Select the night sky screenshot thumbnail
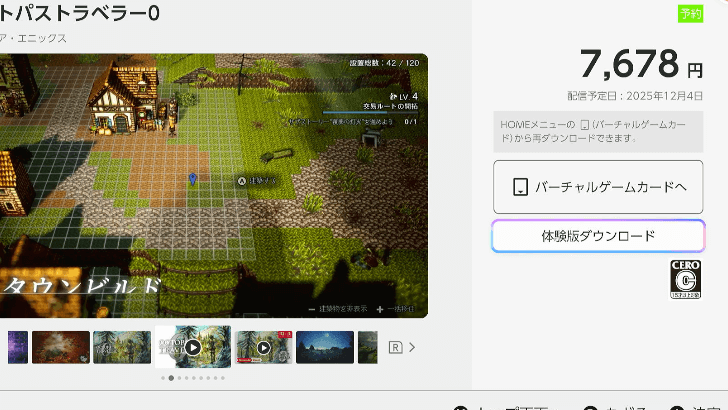Screen dimensions: 728x410 325,347
